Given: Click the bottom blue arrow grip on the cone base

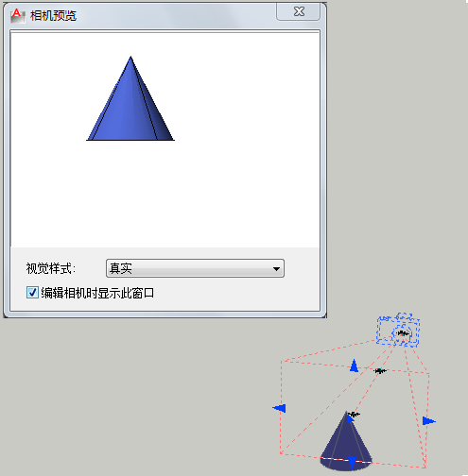Looking at the screenshot, I should point(353,463).
